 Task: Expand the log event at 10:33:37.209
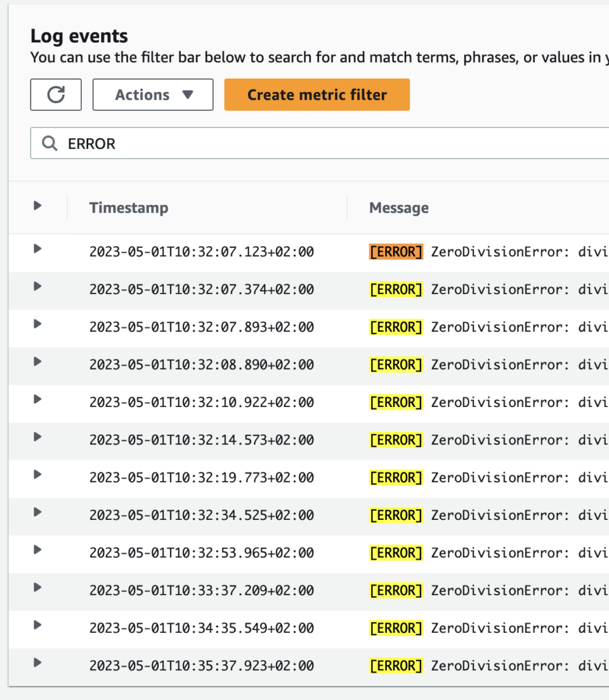click(37, 587)
